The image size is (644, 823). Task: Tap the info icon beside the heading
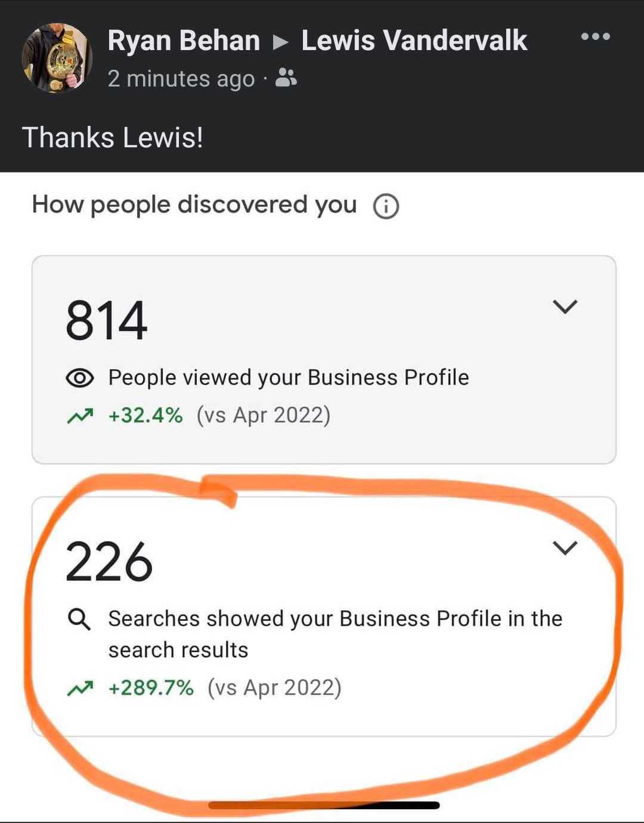click(x=386, y=207)
